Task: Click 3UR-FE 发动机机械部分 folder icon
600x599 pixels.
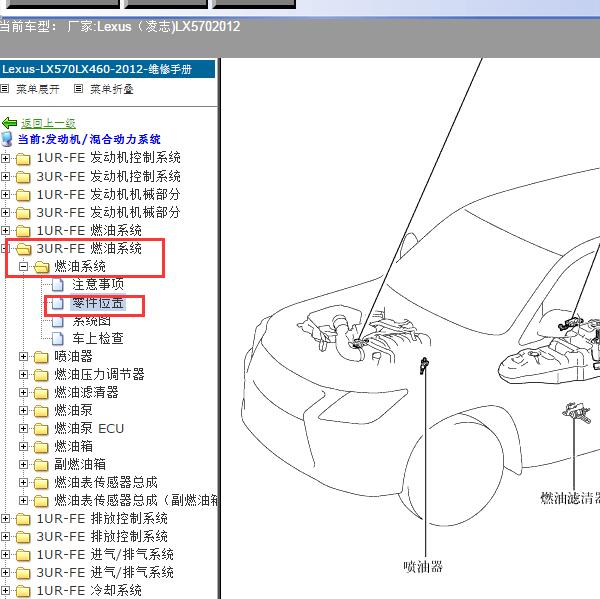Action: coord(23,213)
